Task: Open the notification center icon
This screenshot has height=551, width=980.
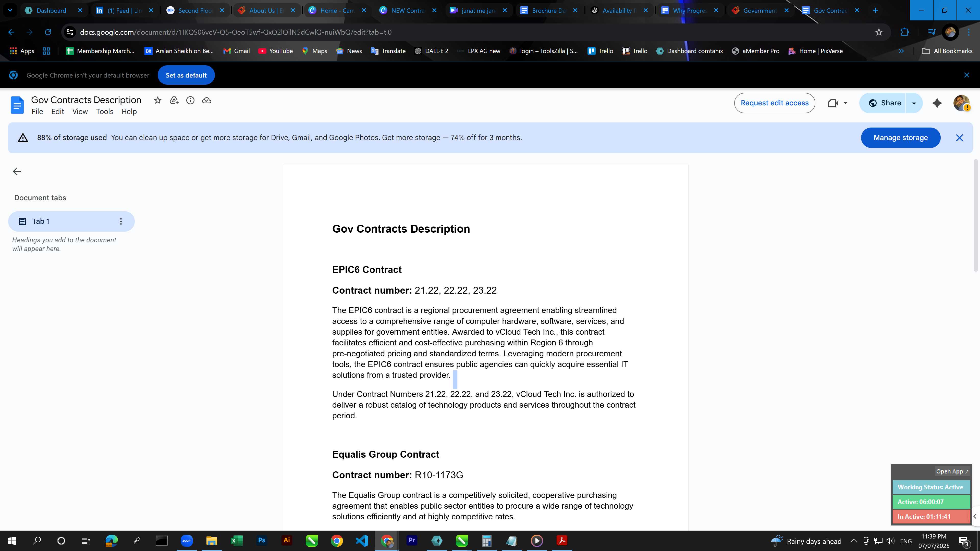Action: point(964,541)
